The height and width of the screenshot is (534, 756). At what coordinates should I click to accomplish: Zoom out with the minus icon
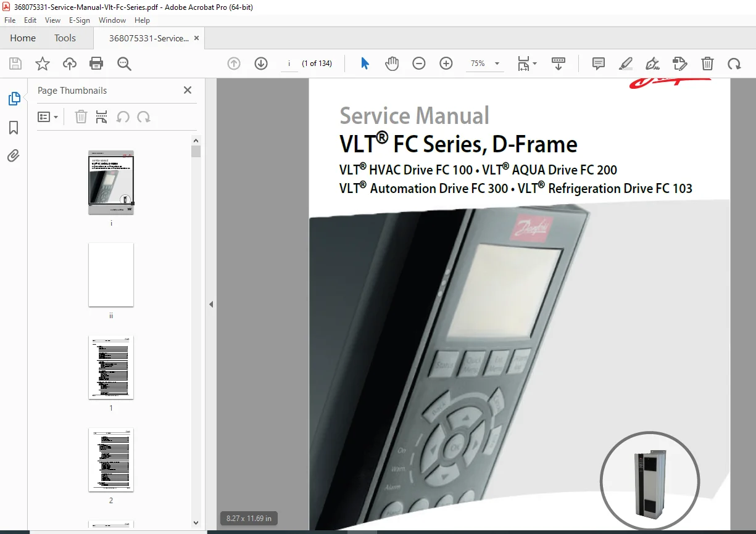click(419, 64)
